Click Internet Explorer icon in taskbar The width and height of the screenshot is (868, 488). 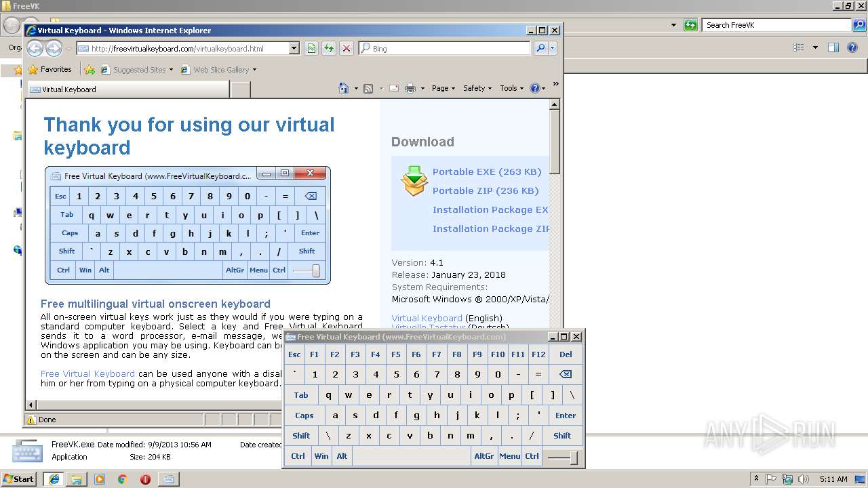pos(54,479)
